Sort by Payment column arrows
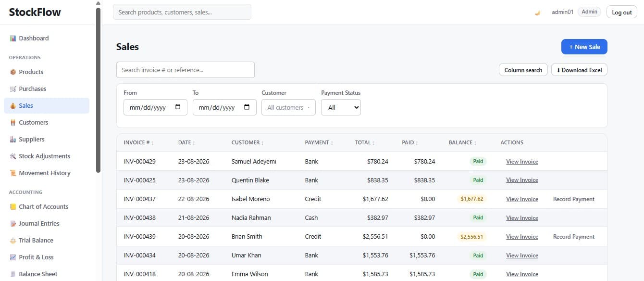This screenshot has width=644, height=281. click(332, 143)
